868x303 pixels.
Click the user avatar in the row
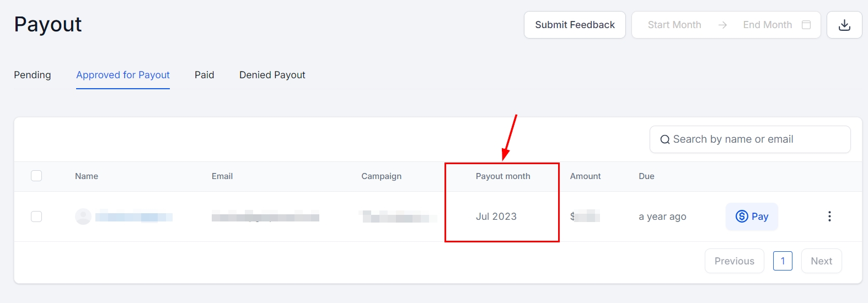click(x=83, y=217)
